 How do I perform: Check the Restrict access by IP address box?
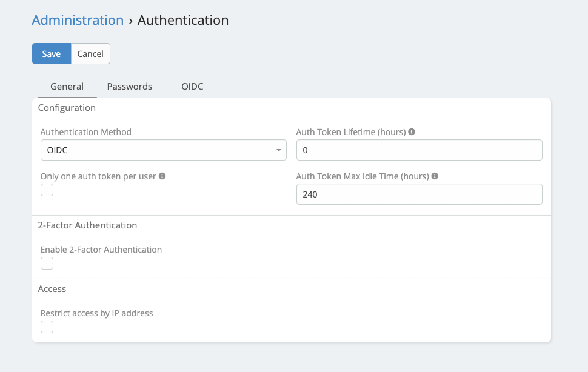(47, 327)
